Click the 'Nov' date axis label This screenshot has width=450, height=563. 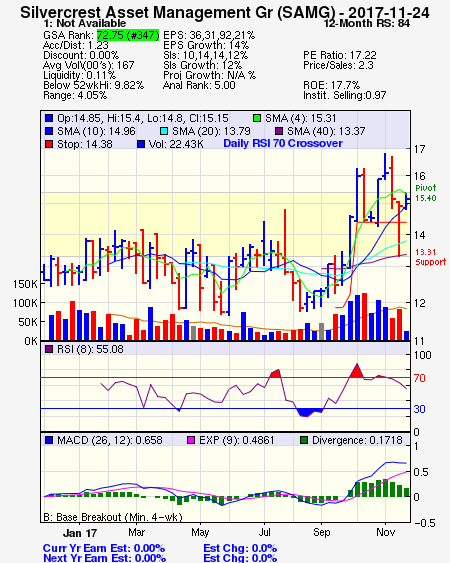pyautogui.click(x=385, y=532)
